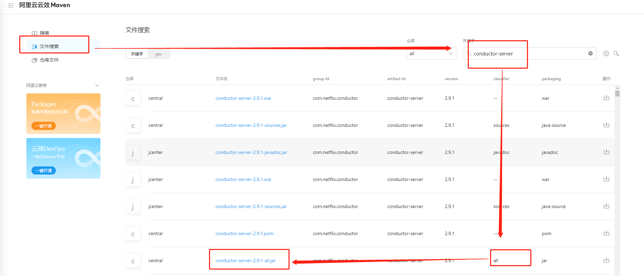Click java-source packaging in central sources row
The width and height of the screenshot is (644, 276).
[x=553, y=125]
